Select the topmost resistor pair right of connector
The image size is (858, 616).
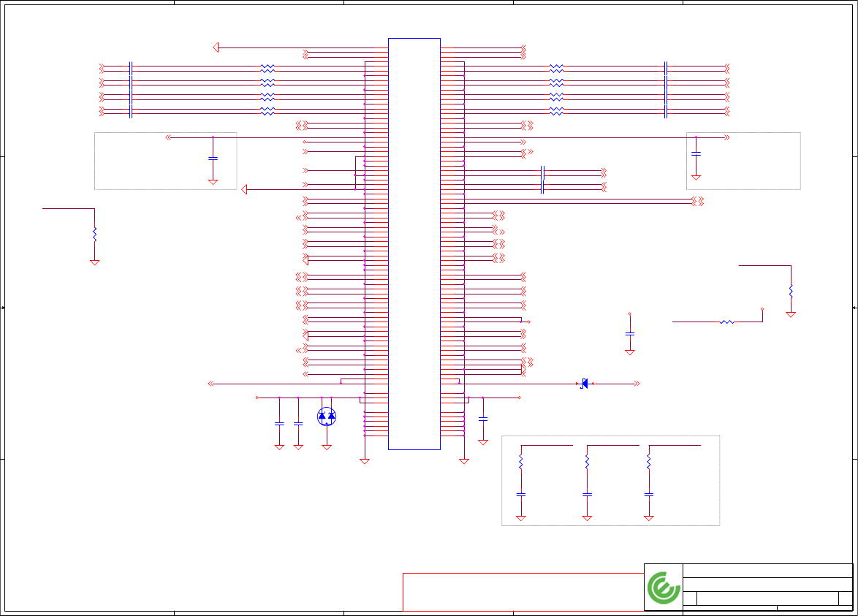point(556,69)
